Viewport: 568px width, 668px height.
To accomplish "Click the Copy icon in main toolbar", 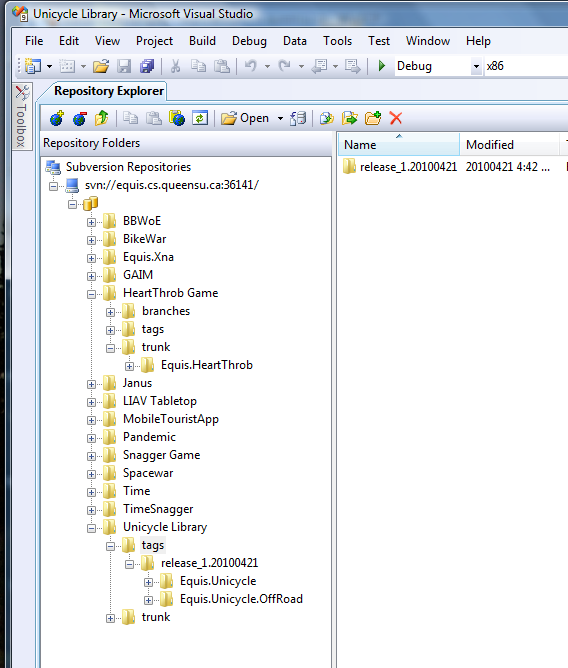I will point(199,66).
